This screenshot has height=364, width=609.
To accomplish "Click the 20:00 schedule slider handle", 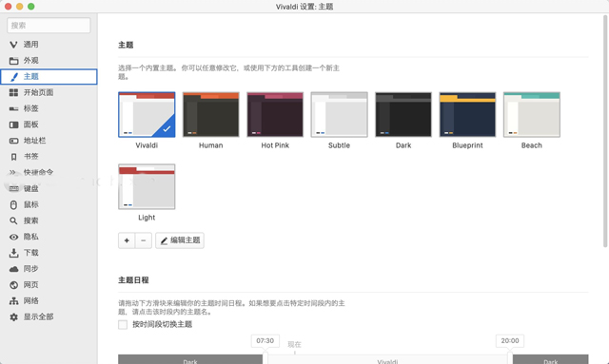I will coord(510,358).
